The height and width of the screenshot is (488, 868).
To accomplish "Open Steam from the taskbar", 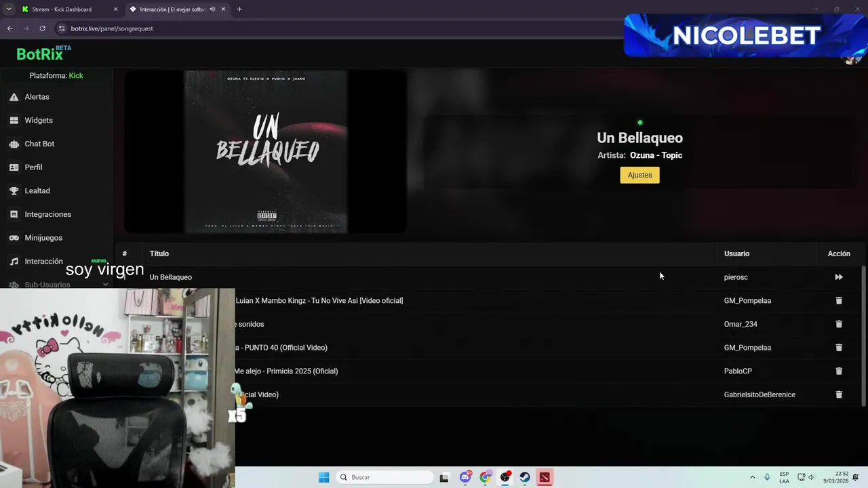I will 525,477.
